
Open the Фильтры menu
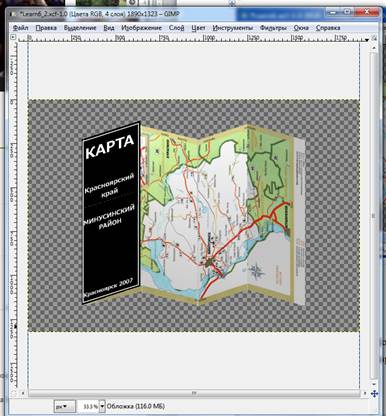[273, 28]
